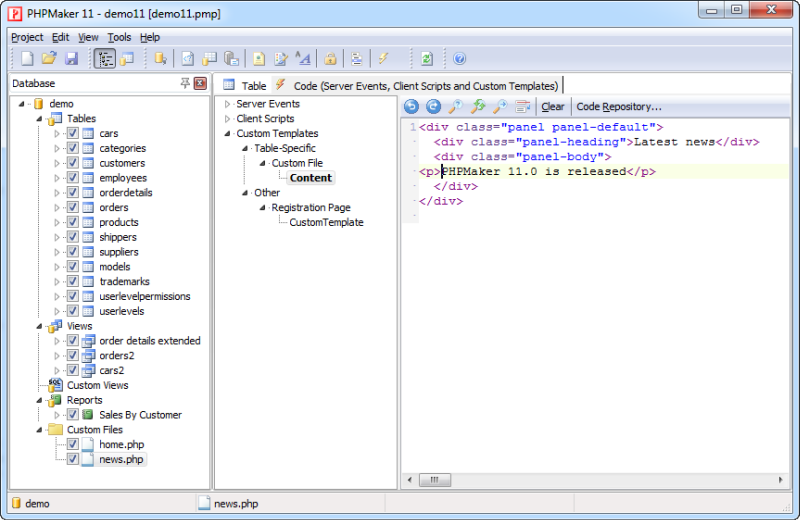This screenshot has width=800, height=520.
Task: Open the View menu
Action: click(88, 37)
